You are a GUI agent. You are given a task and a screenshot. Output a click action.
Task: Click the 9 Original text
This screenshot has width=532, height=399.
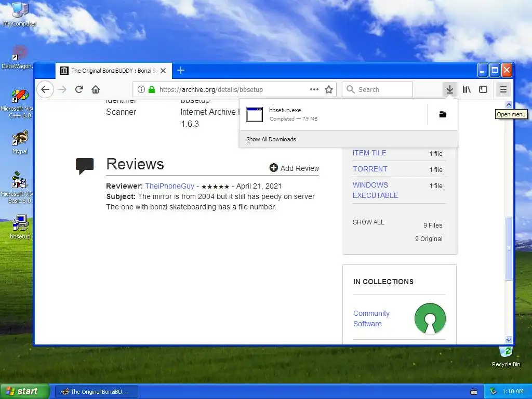[429, 239]
